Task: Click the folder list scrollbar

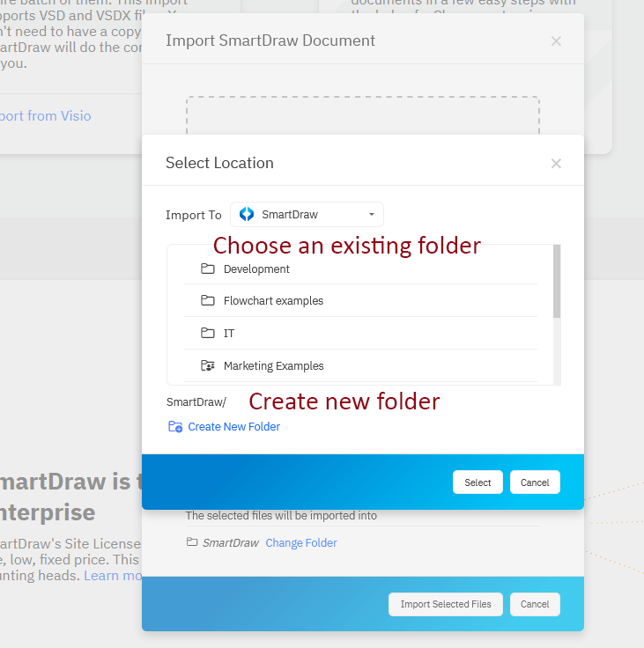Action: (557, 282)
